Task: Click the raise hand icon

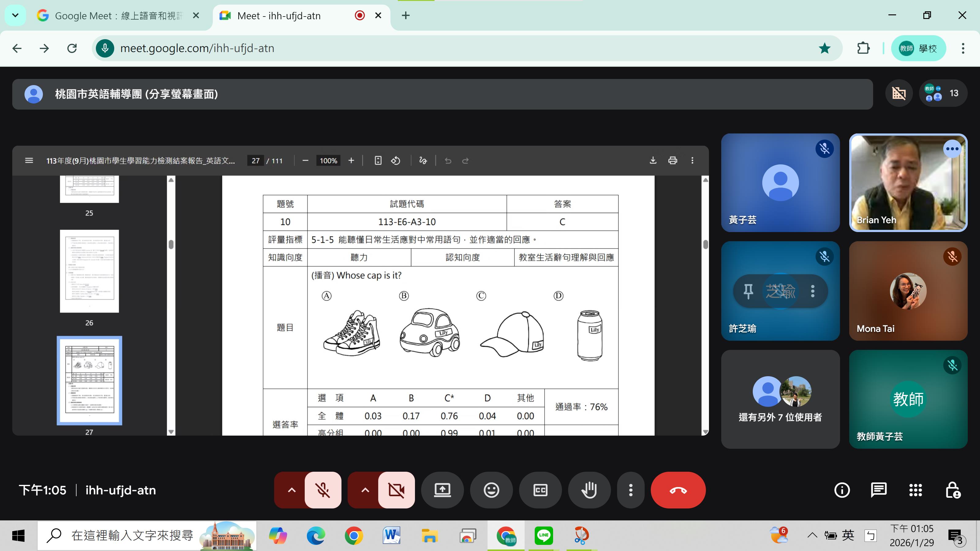Action: coord(589,490)
